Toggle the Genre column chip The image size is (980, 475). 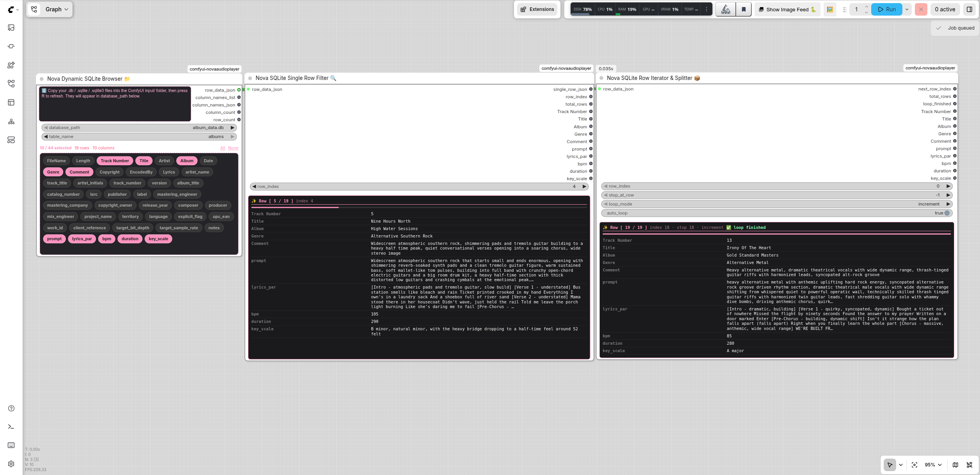pos(53,172)
